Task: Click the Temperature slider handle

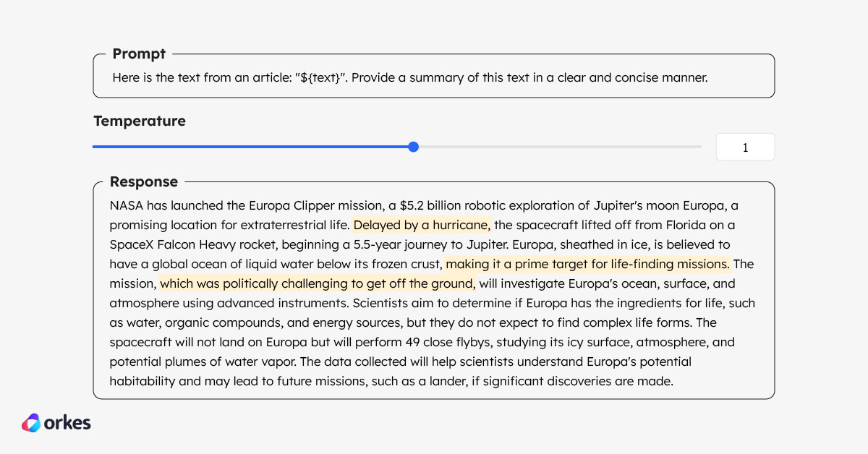Action: (x=413, y=147)
